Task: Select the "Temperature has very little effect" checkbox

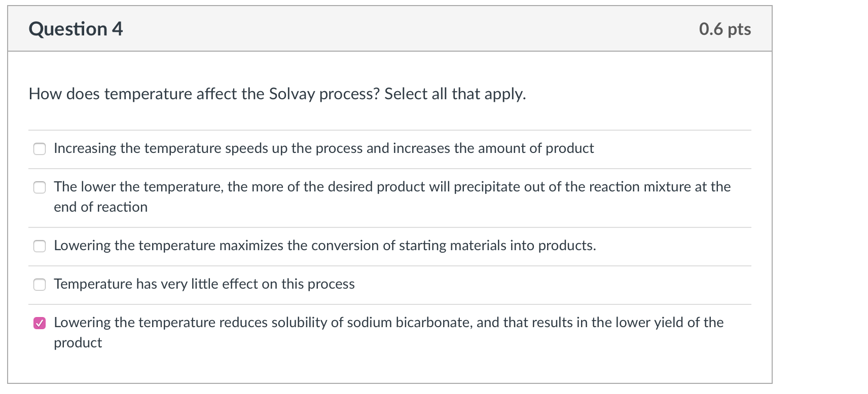Action: 40,285
